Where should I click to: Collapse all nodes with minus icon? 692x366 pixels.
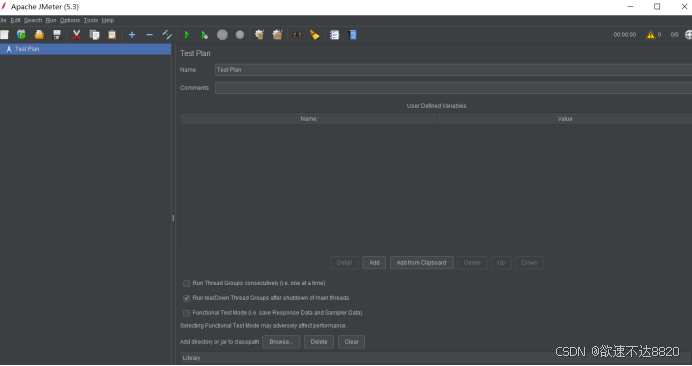click(x=150, y=34)
